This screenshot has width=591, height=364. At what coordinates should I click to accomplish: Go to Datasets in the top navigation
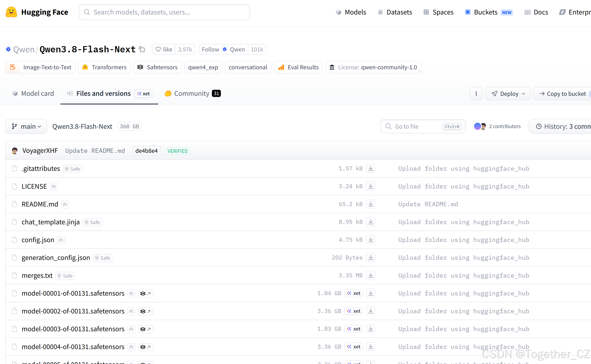click(x=395, y=12)
